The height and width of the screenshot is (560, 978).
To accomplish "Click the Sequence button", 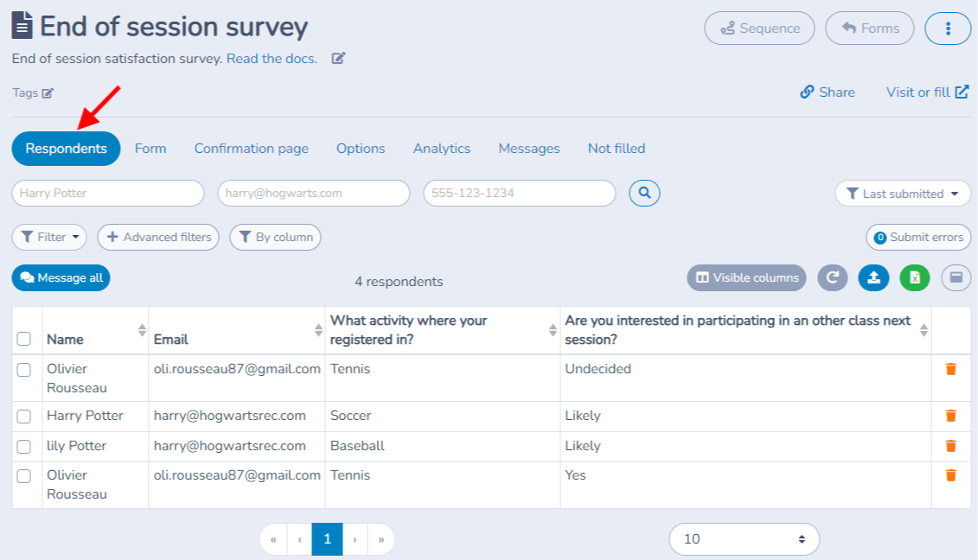I will [x=759, y=29].
